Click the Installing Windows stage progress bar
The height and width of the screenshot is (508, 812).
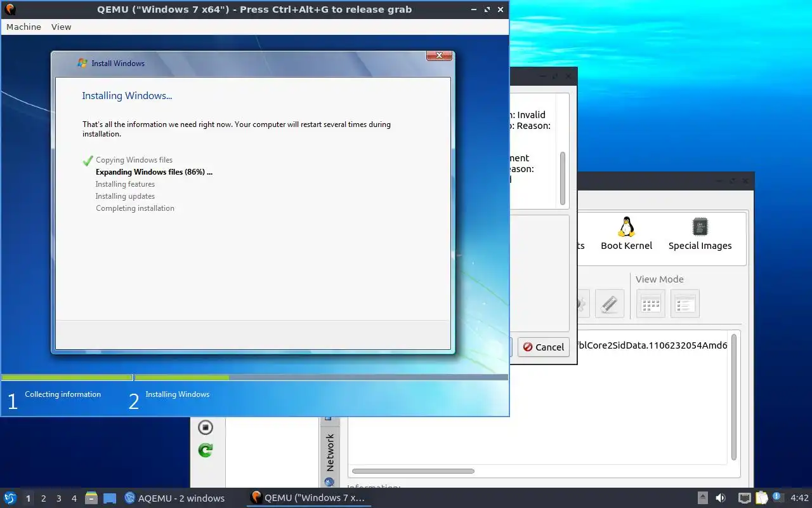click(321, 378)
